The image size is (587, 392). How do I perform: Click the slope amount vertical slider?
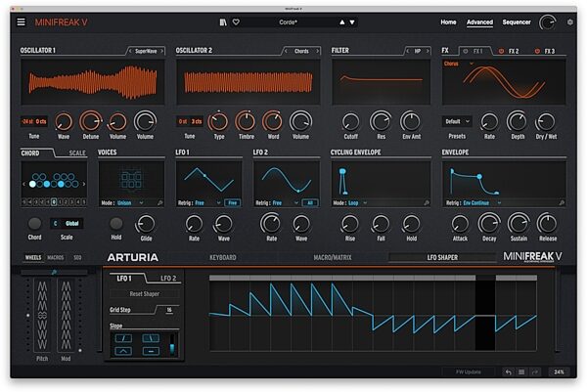coord(172,344)
